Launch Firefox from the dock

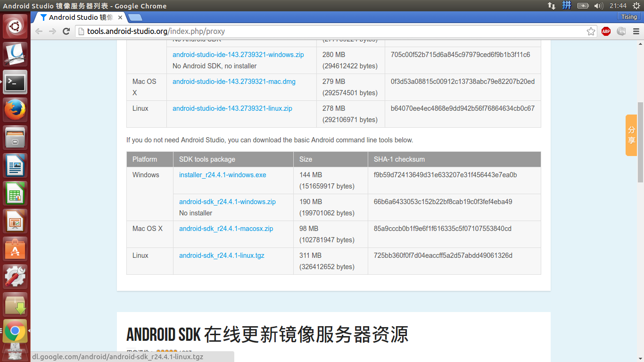(x=16, y=110)
